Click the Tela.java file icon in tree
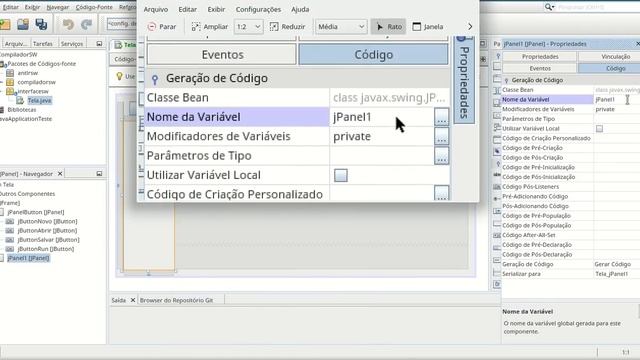Screen dimensions: 640x360 click(20, 100)
